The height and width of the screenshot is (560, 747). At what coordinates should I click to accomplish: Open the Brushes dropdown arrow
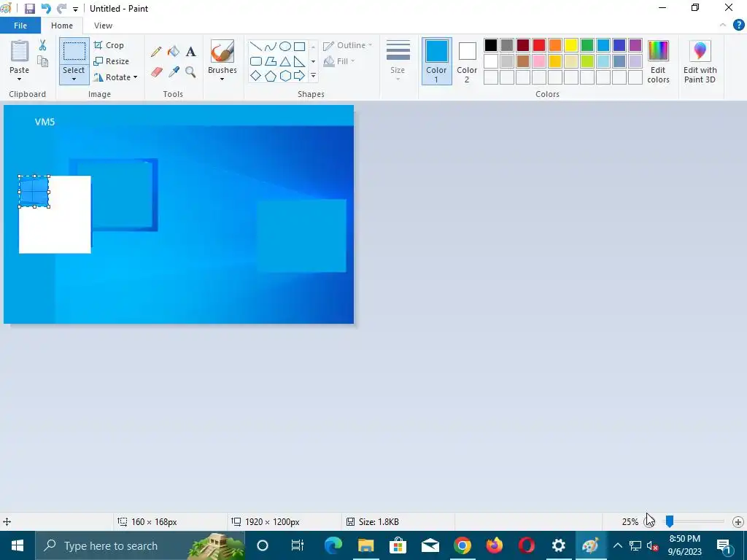[222, 79]
